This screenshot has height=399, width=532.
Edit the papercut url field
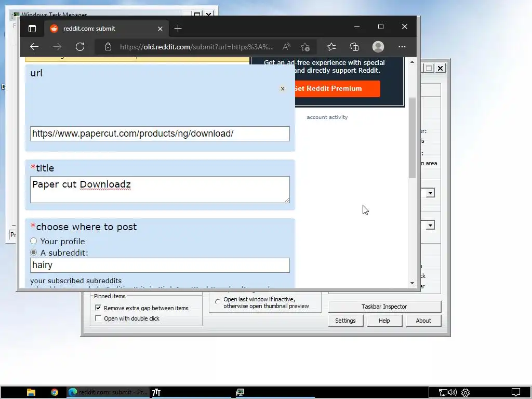(x=160, y=134)
